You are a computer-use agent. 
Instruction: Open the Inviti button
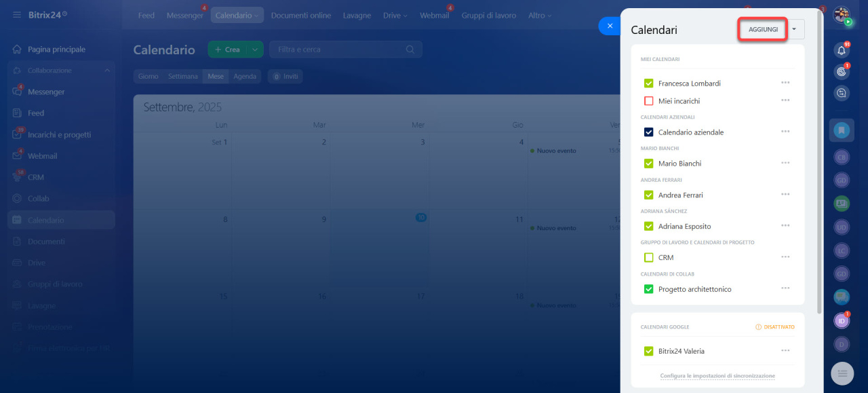(285, 77)
